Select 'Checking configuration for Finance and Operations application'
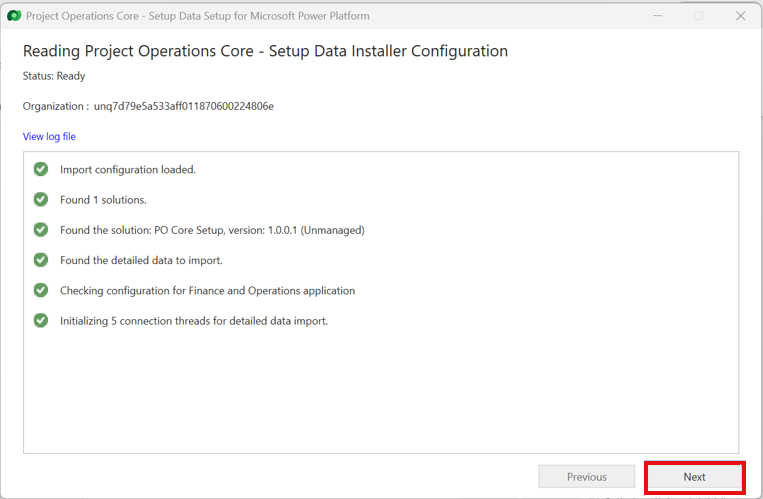The height and width of the screenshot is (499, 763). tap(208, 291)
